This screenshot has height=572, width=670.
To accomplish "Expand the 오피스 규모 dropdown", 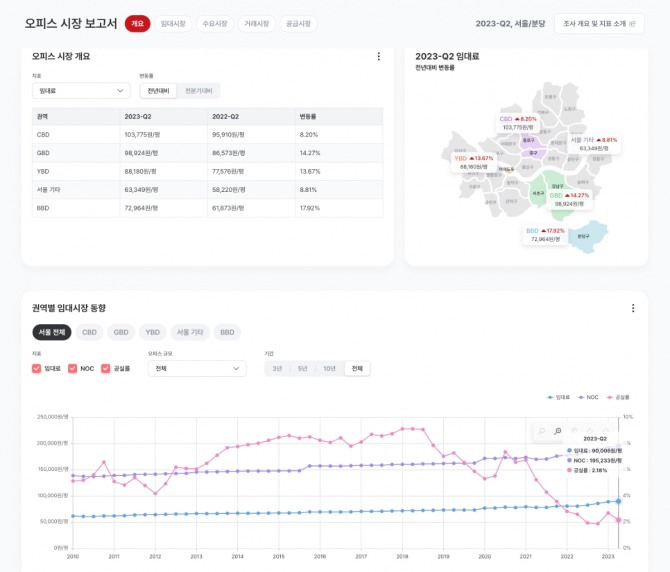I will pos(196,369).
